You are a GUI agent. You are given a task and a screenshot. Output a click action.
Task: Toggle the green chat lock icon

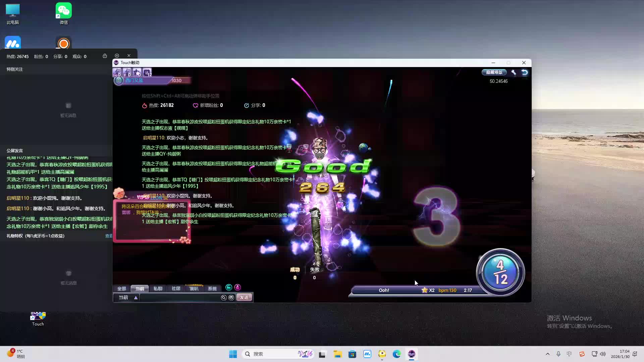click(229, 287)
